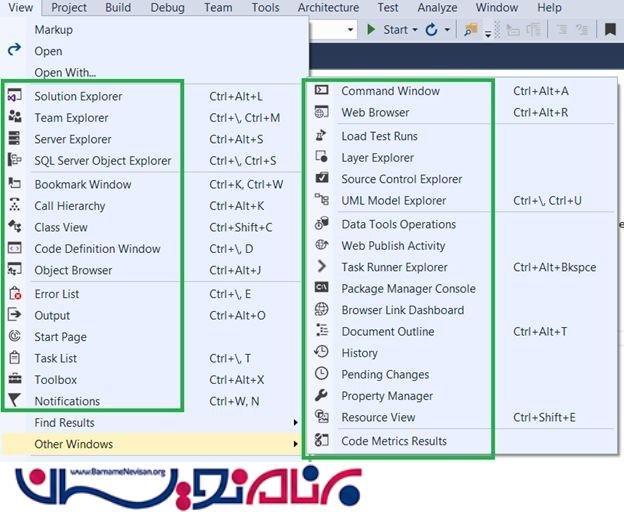624x512 pixels.
Task: Click the Resource View icon
Action: click(322, 416)
